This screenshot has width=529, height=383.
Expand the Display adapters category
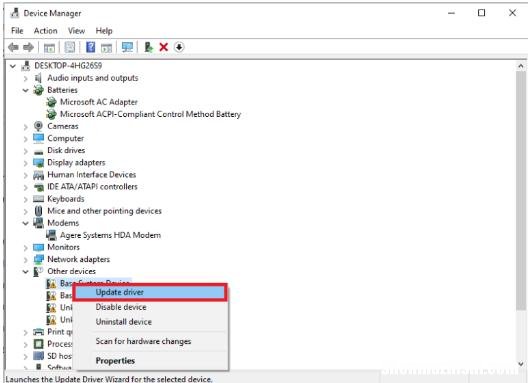26,163
